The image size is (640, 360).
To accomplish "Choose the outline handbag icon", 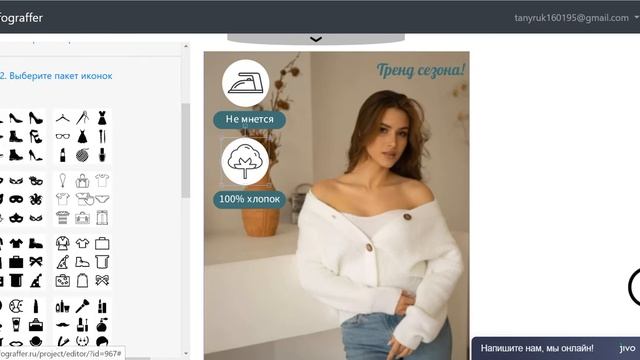I will [82, 180].
